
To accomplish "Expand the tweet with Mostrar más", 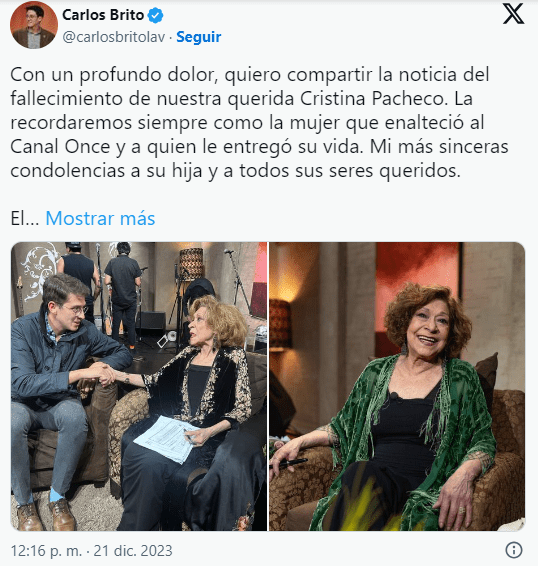I will [x=100, y=218].
